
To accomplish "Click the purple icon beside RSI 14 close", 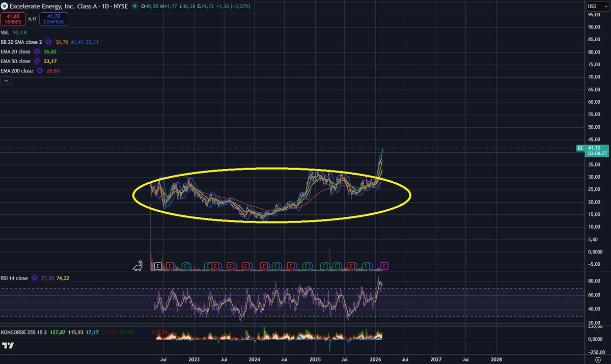I will point(34,278).
